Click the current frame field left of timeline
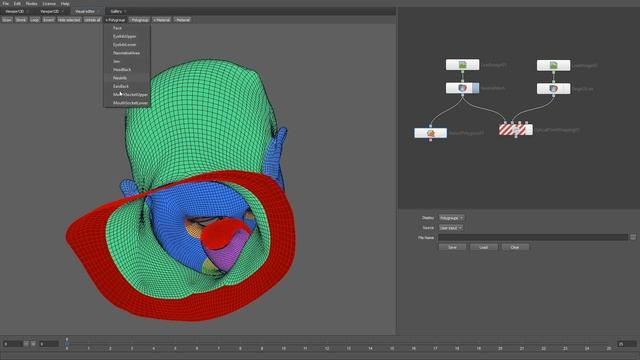The height and width of the screenshot is (360, 640). [x=49, y=344]
